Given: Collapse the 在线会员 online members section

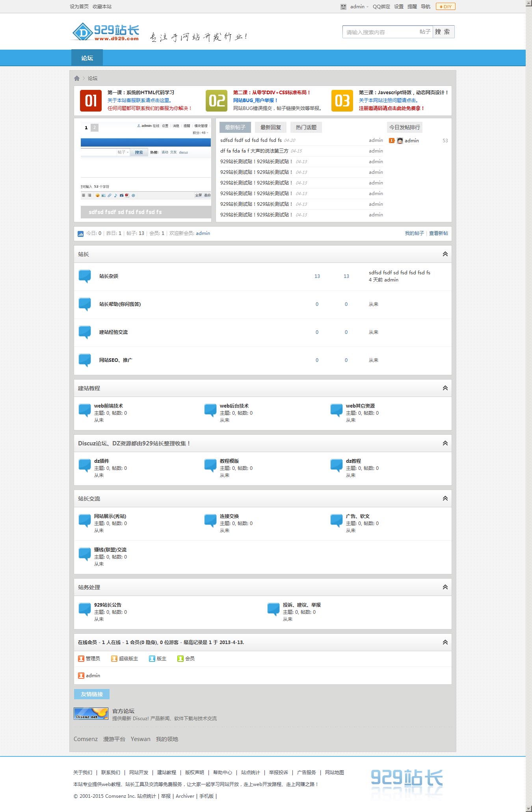Looking at the screenshot, I should pos(445,643).
